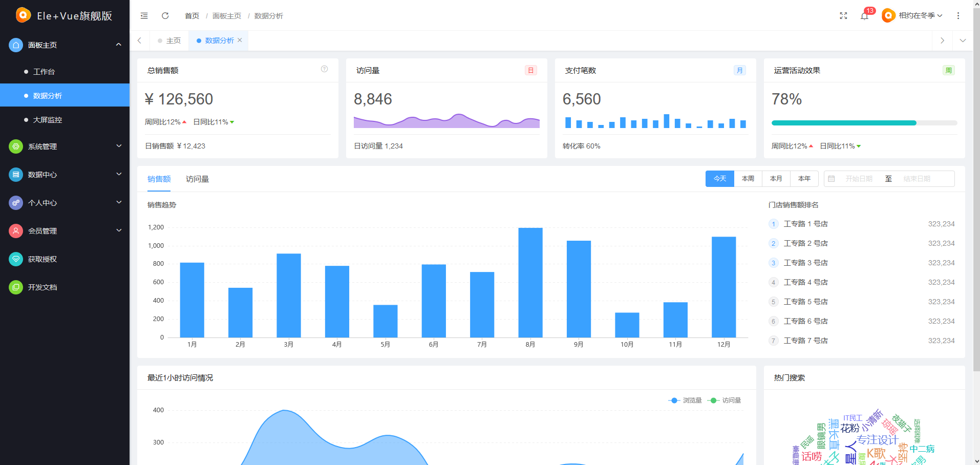This screenshot has width=980, height=465.
Task: Toggle 浏览量 legend series
Action: (x=685, y=400)
